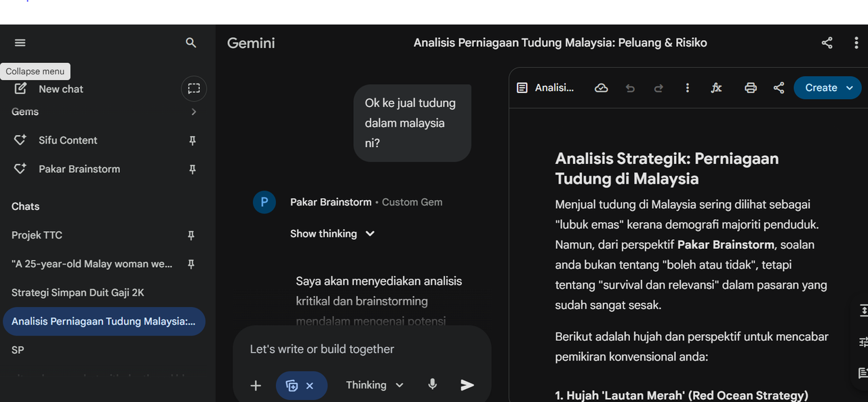868x402 pixels.
Task: Click the bottom note icon on right edge
Action: click(x=863, y=373)
